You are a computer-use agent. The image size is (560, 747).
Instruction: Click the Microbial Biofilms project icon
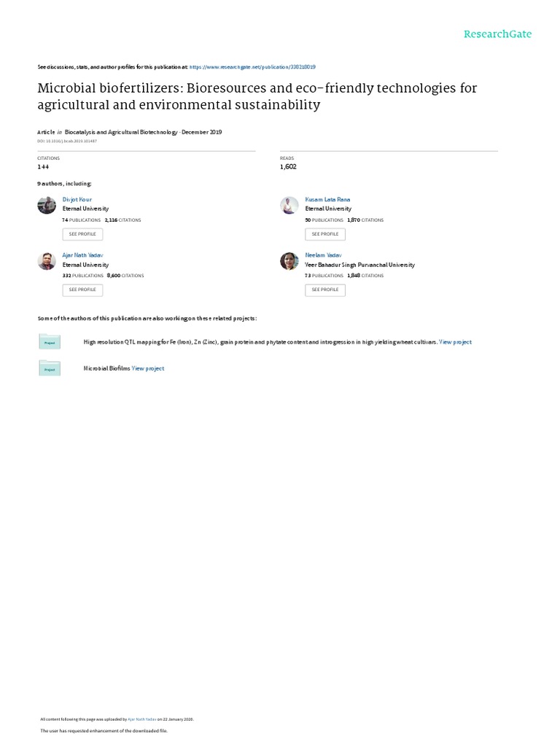point(50,369)
